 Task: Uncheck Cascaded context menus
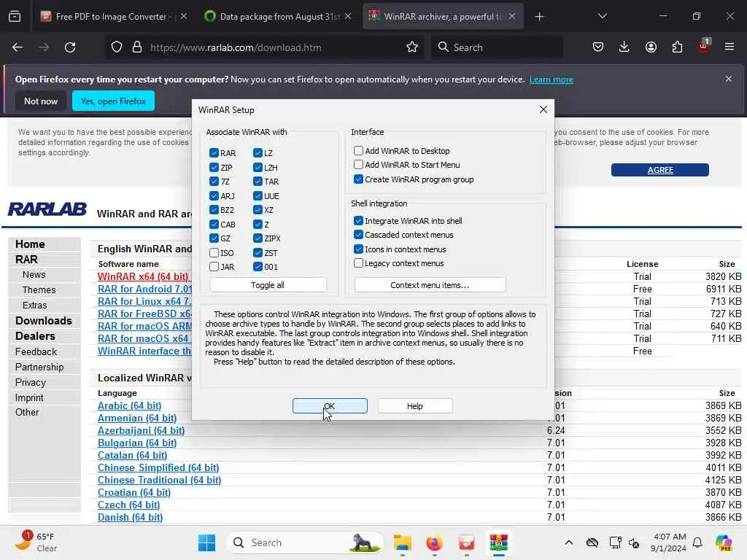click(x=358, y=235)
